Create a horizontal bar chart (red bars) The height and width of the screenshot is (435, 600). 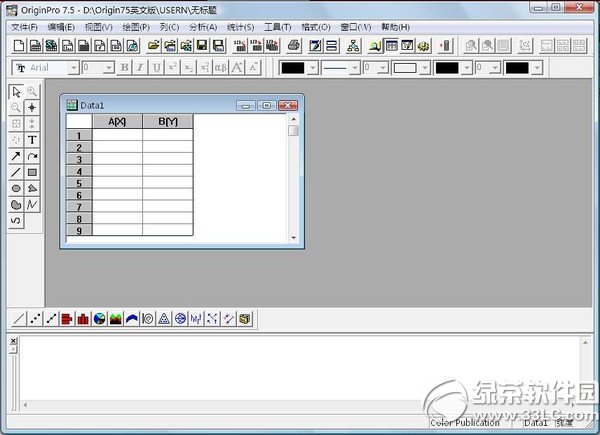coord(67,319)
